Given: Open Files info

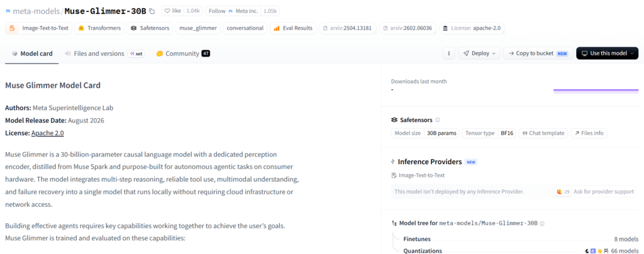Looking at the screenshot, I should click(589, 133).
